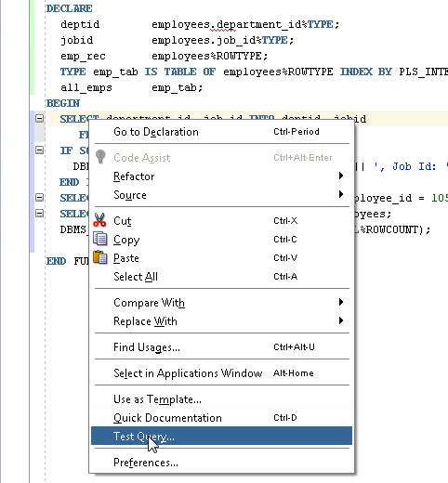This screenshot has width=448, height=483.
Task: Open the Compare With submenu arrow
Action: [x=341, y=302]
